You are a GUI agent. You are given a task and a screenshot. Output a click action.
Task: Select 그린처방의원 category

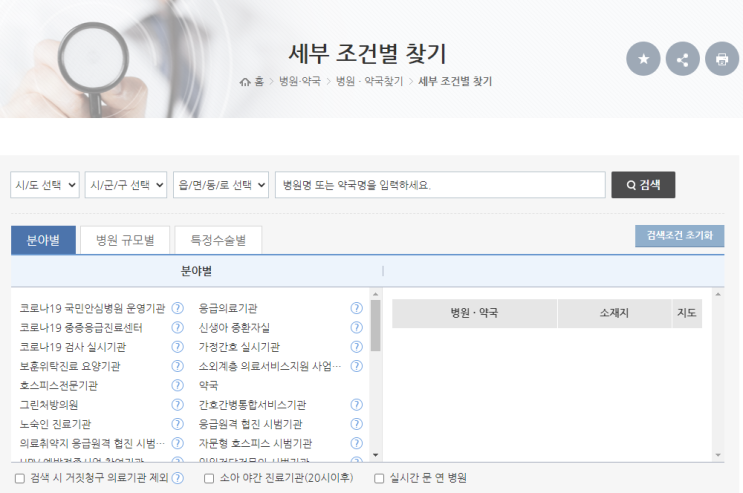[49, 405]
